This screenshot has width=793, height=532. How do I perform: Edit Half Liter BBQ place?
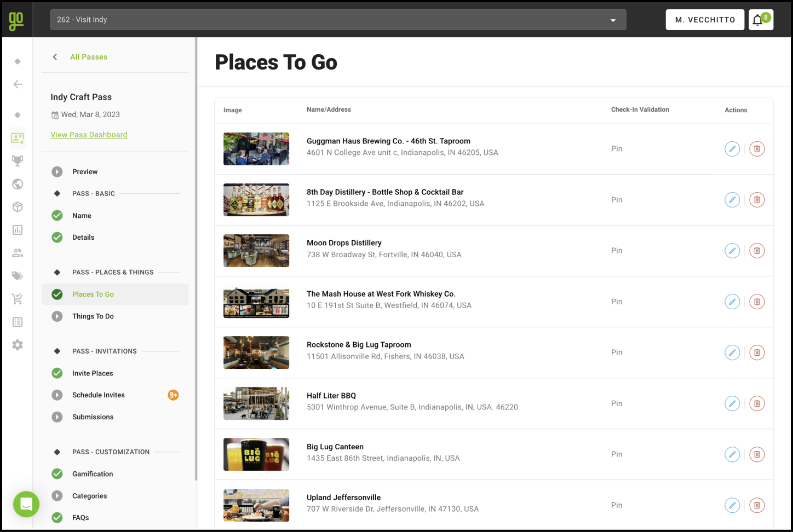(x=732, y=403)
